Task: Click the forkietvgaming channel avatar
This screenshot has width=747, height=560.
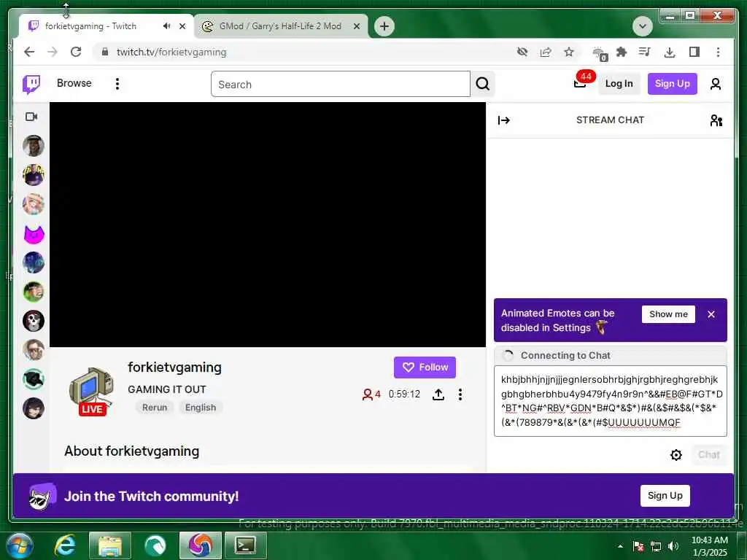Action: [x=91, y=391]
